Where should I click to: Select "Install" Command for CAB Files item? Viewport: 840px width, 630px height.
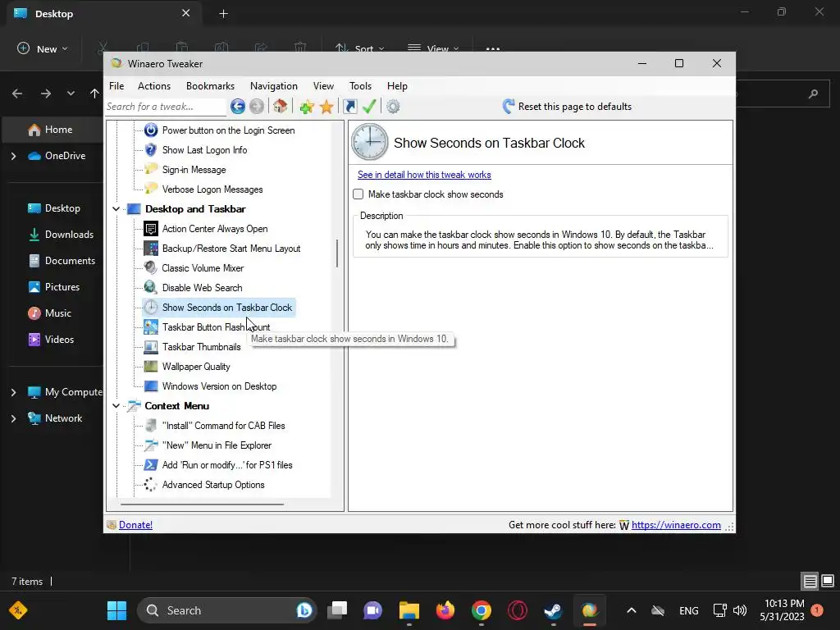(223, 426)
